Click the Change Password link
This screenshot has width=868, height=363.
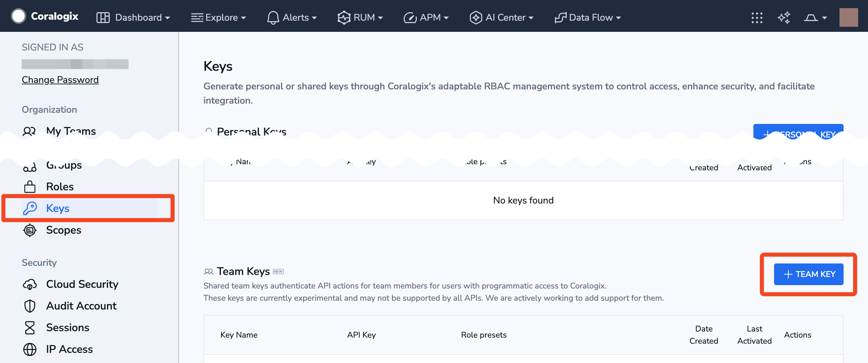(60, 80)
